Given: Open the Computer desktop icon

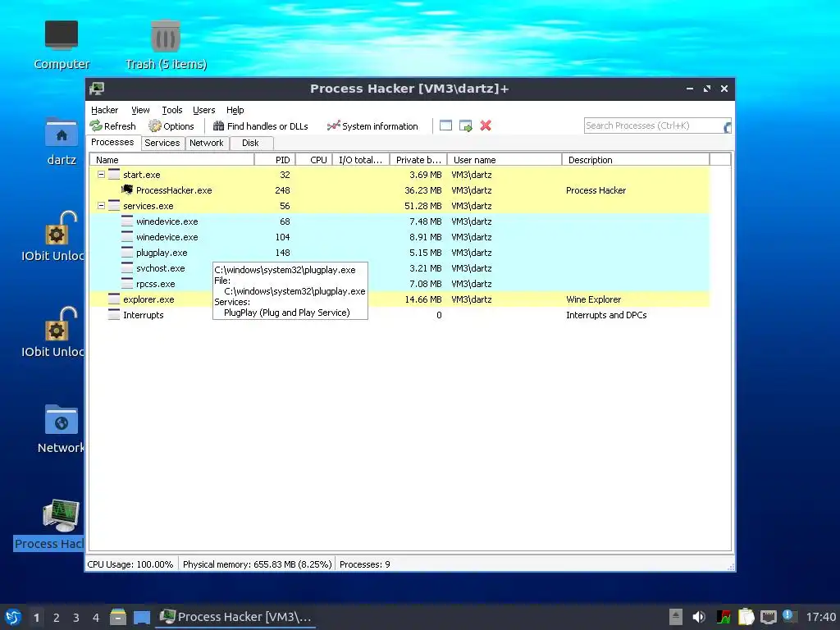Looking at the screenshot, I should pos(61,45).
